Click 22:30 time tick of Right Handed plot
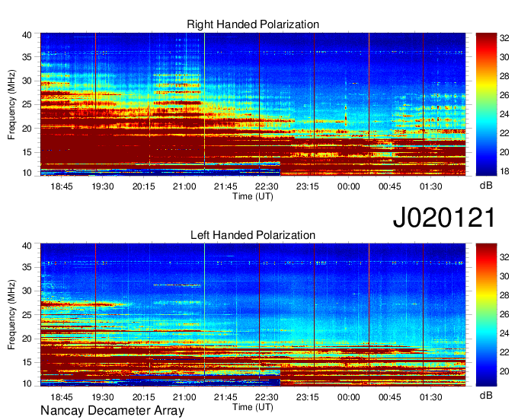Image resolution: width=518 pixels, height=420 pixels. tap(267, 186)
